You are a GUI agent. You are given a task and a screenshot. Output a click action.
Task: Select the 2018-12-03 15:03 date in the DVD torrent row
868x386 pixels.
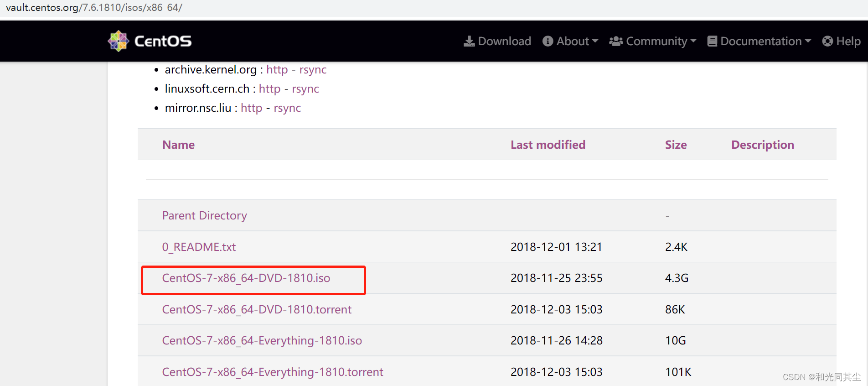pyautogui.click(x=556, y=309)
